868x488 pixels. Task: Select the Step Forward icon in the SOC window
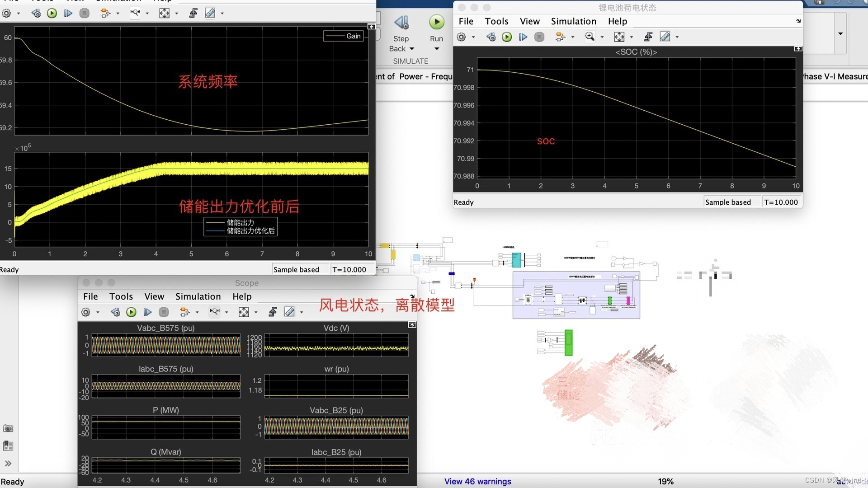[523, 37]
